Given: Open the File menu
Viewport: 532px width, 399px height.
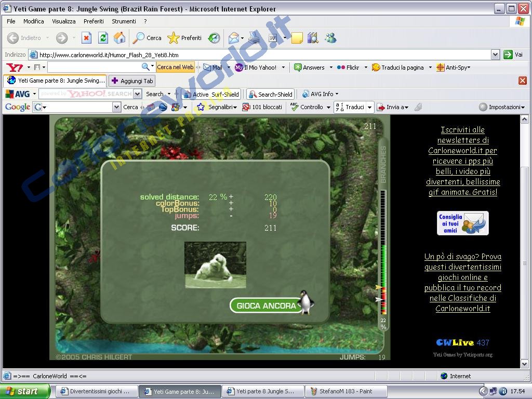Looking at the screenshot, I should tap(11, 21).
